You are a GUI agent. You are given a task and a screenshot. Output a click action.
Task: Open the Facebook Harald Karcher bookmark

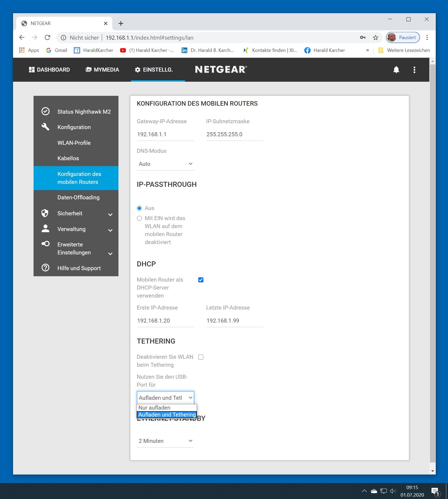pyautogui.click(x=324, y=50)
